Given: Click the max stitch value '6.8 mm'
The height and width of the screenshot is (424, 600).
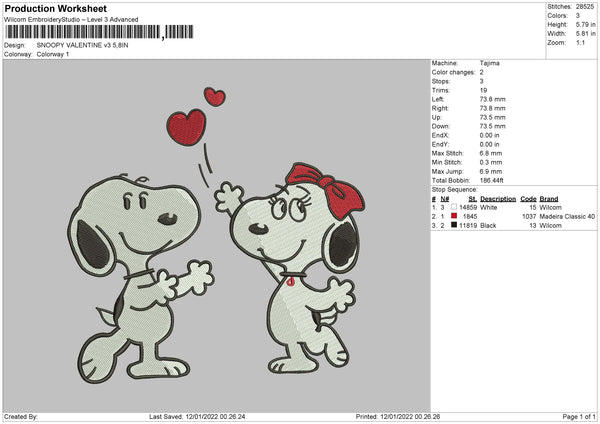Looking at the screenshot, I should (491, 153).
